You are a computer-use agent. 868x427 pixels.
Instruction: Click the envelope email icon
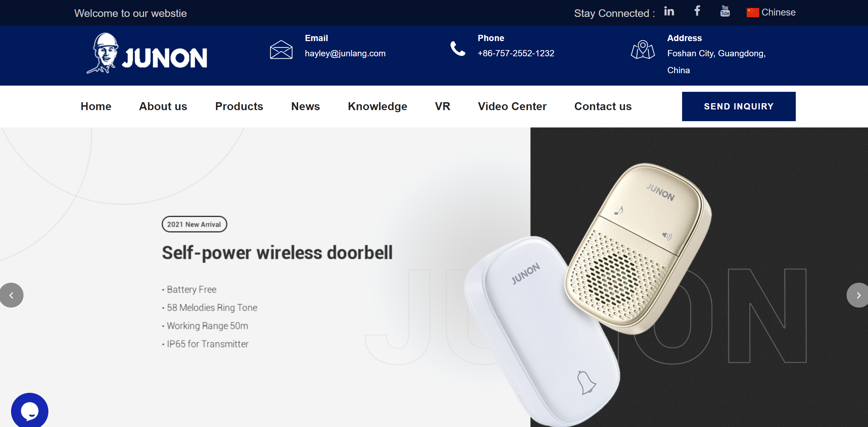point(281,50)
